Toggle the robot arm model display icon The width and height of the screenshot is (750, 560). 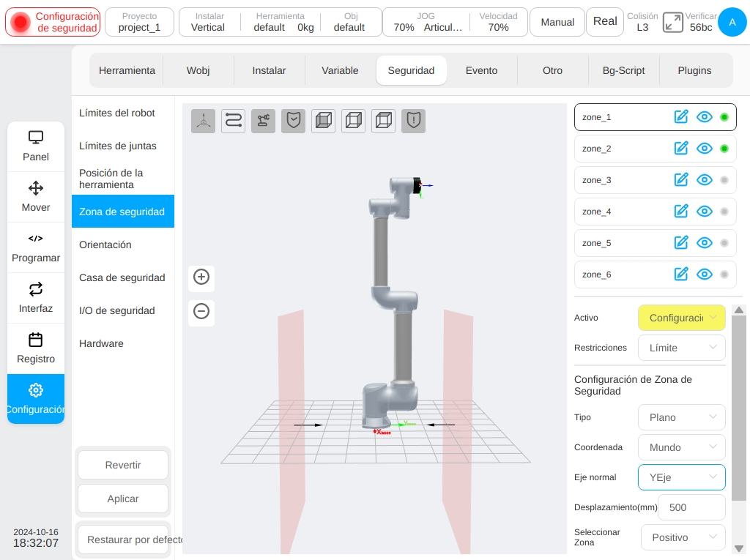click(263, 121)
